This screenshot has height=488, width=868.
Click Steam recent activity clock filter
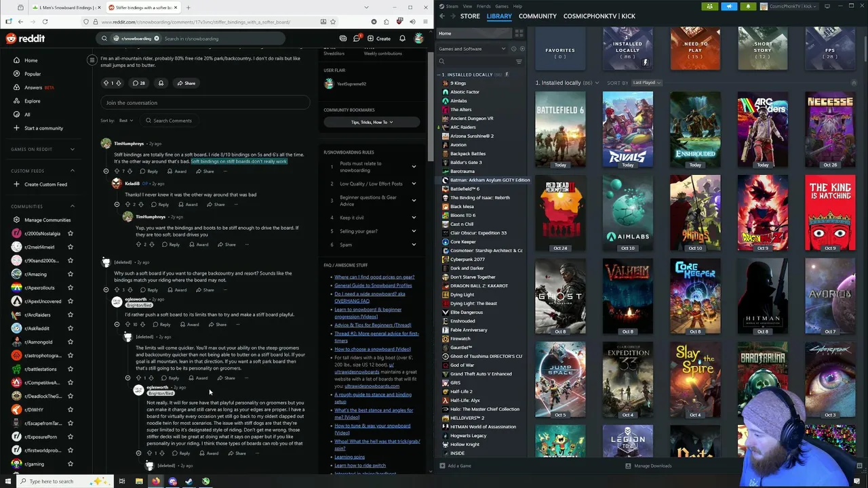click(x=513, y=49)
